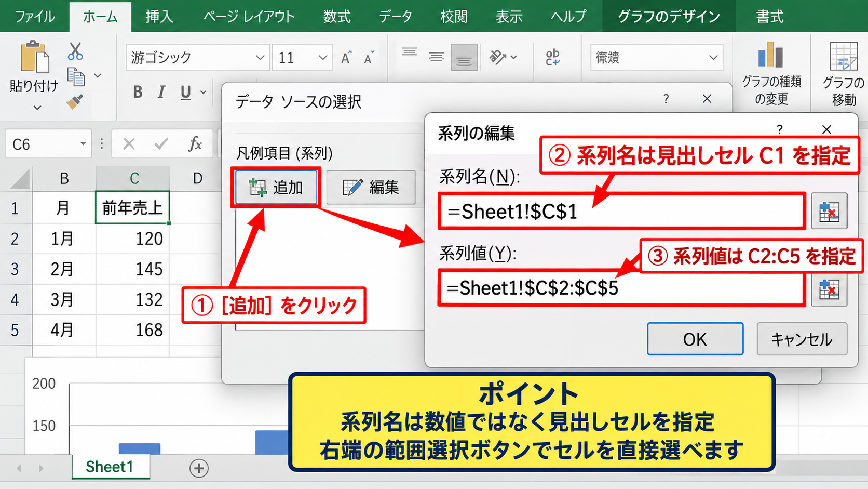Click the 系列名 input field
Image resolution: width=868 pixels, height=489 pixels.
621,211
